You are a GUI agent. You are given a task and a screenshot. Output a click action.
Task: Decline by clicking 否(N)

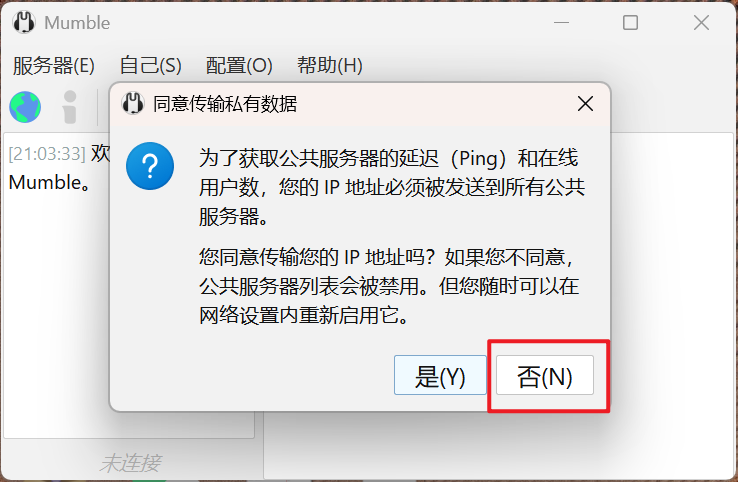545,375
